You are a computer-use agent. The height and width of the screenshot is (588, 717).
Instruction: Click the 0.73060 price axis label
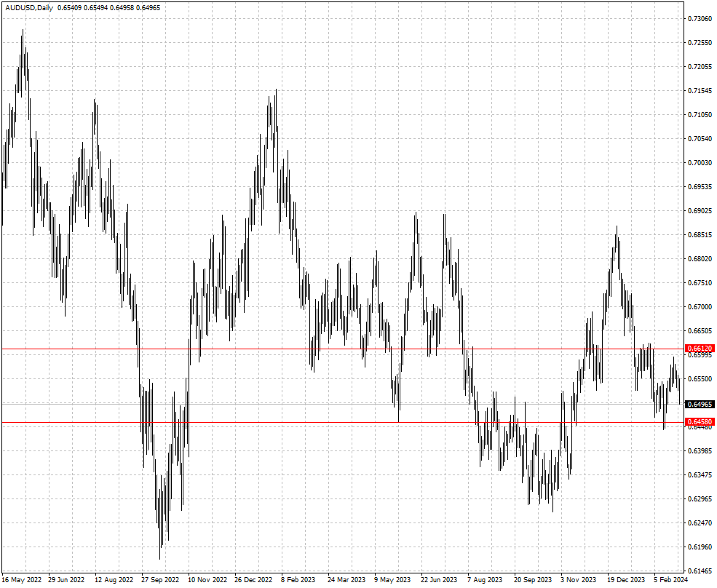click(700, 19)
